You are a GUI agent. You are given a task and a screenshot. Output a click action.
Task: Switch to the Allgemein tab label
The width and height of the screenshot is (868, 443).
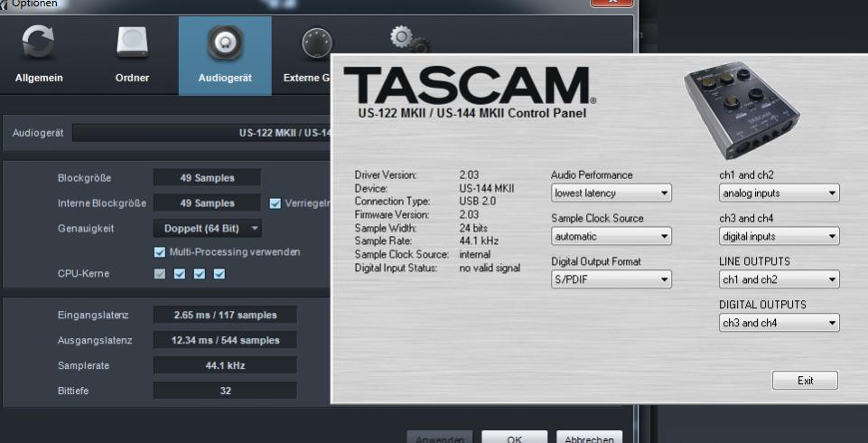pos(39,78)
